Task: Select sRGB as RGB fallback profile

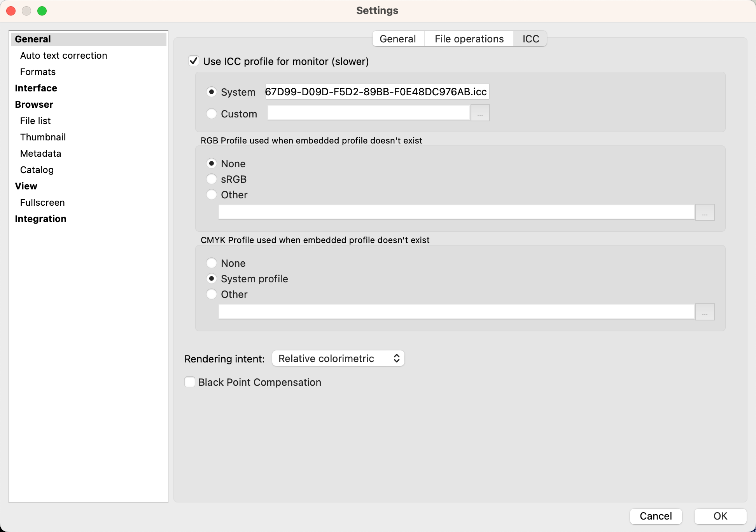Action: click(x=212, y=179)
